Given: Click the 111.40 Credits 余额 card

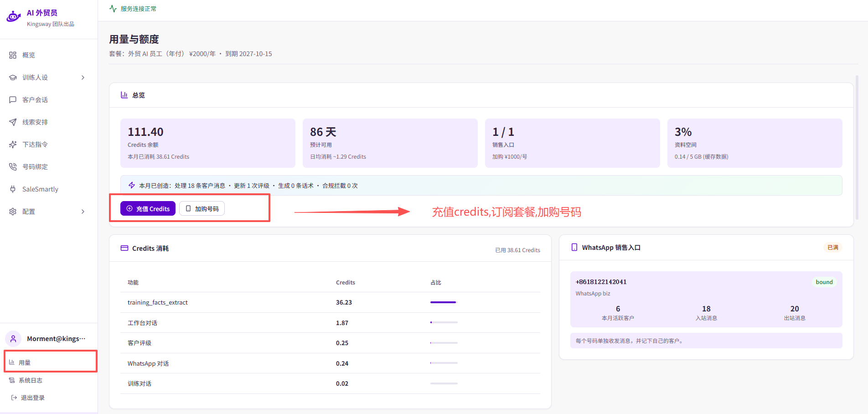Looking at the screenshot, I should (x=208, y=143).
